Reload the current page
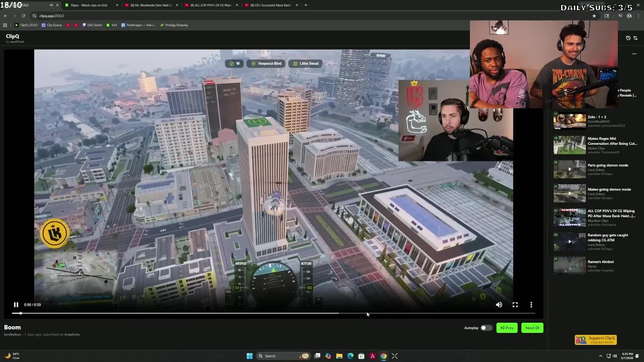This screenshot has height=362, width=644. tap(23, 16)
